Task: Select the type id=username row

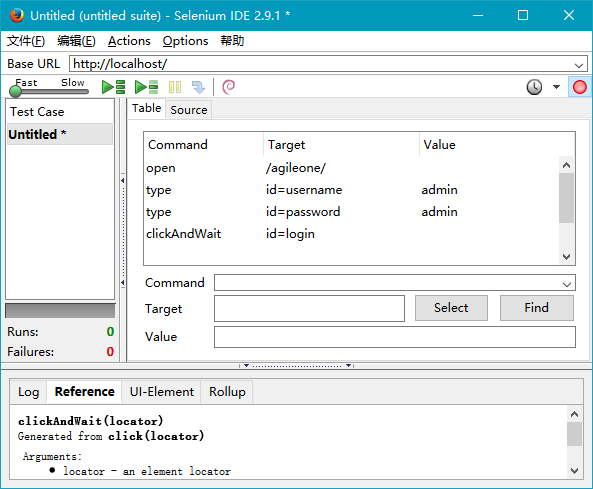Action: 352,190
